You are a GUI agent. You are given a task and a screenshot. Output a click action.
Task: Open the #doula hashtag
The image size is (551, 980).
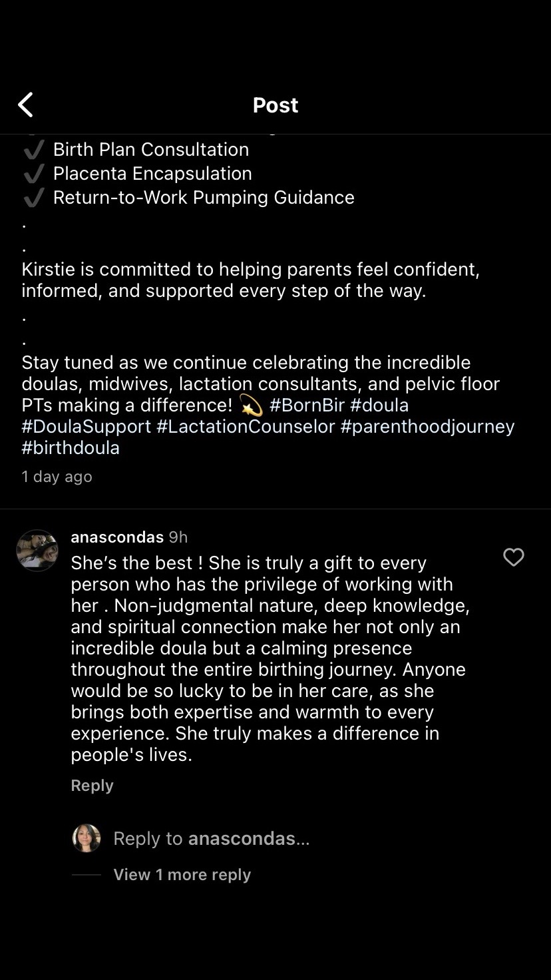pyautogui.click(x=379, y=405)
